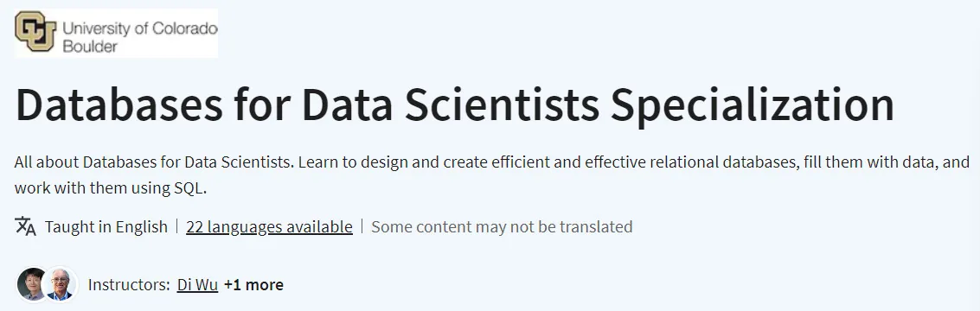980x311 pixels.
Task: Open the 22 languages available link
Action: pyautogui.click(x=269, y=226)
